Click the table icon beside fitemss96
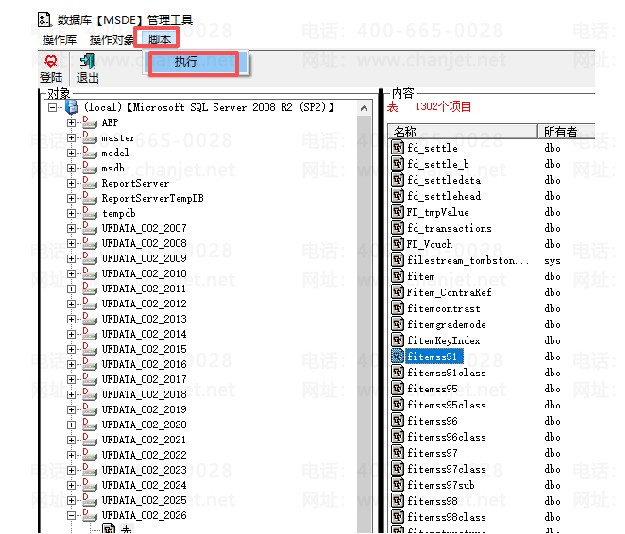 pos(397,420)
